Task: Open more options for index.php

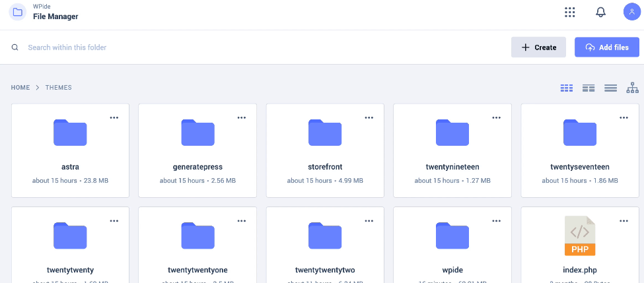Action: click(x=624, y=221)
